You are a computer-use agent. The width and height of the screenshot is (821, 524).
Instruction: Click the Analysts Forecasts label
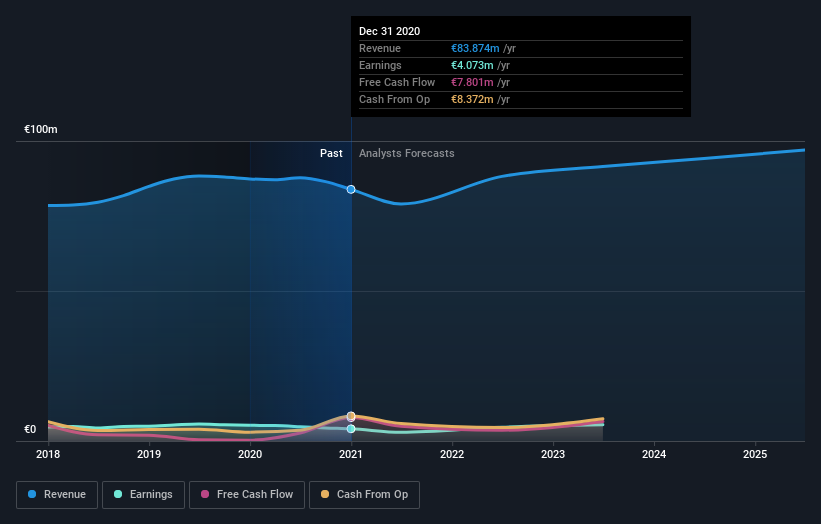pyautogui.click(x=407, y=153)
